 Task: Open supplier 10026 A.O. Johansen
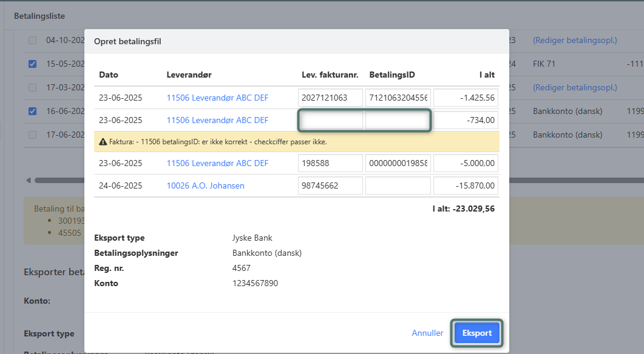tap(205, 186)
